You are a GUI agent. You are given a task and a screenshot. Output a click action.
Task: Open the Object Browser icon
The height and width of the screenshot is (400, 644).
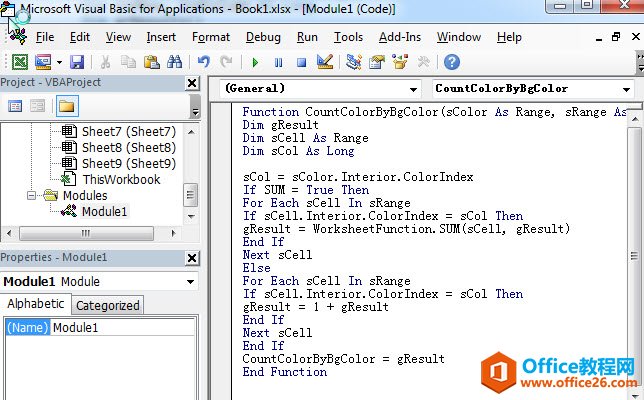pos(400,62)
